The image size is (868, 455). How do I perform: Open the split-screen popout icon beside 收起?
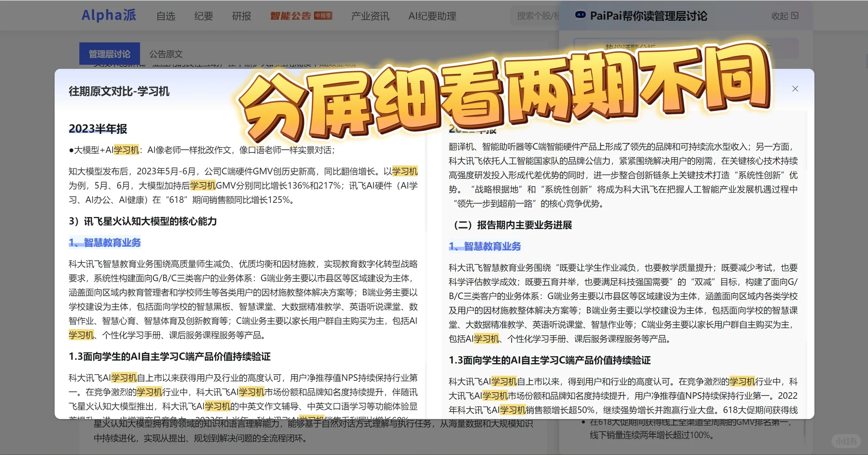[796, 16]
